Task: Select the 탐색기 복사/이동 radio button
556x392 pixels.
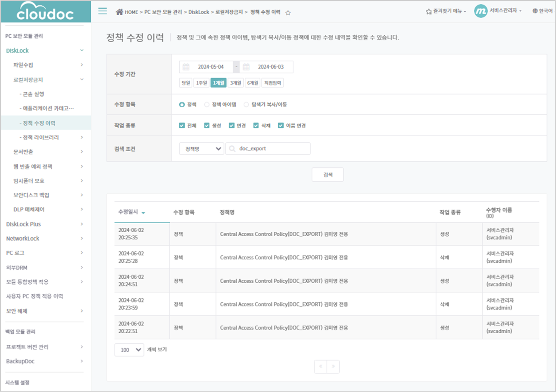Action: click(246, 104)
